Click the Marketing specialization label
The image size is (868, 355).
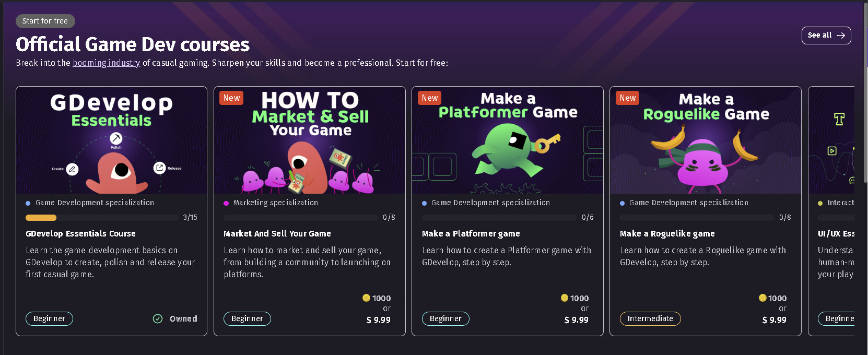(x=276, y=203)
